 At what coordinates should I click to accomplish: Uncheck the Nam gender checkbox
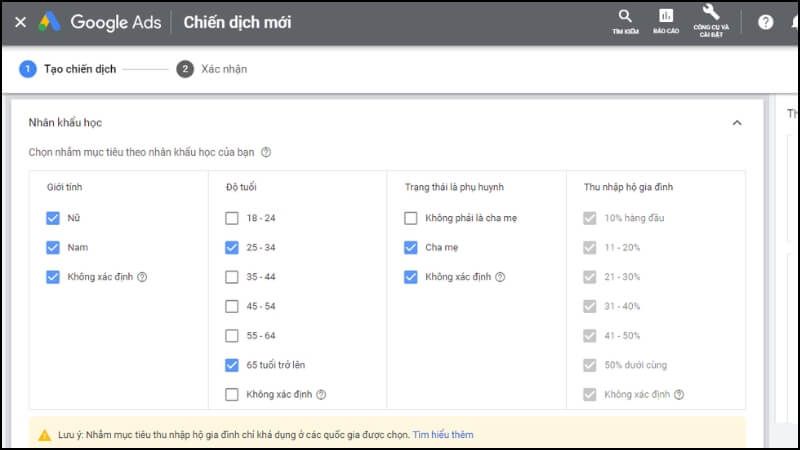[x=53, y=247]
